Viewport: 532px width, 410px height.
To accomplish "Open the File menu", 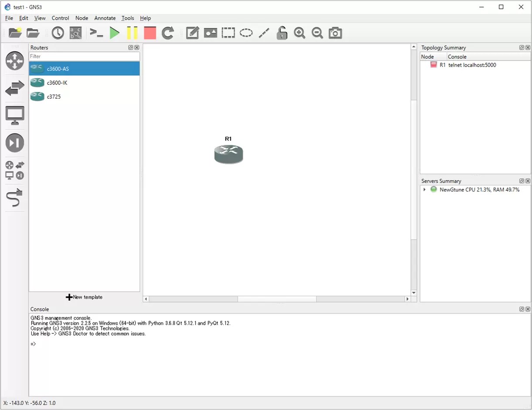I will pyautogui.click(x=9, y=18).
